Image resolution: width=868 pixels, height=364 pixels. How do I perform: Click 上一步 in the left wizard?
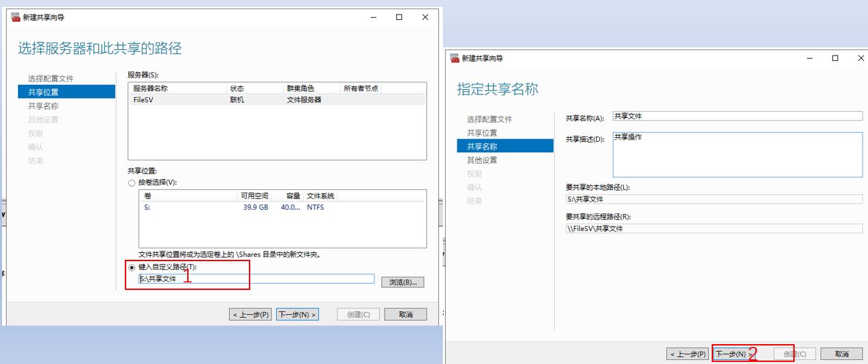250,315
